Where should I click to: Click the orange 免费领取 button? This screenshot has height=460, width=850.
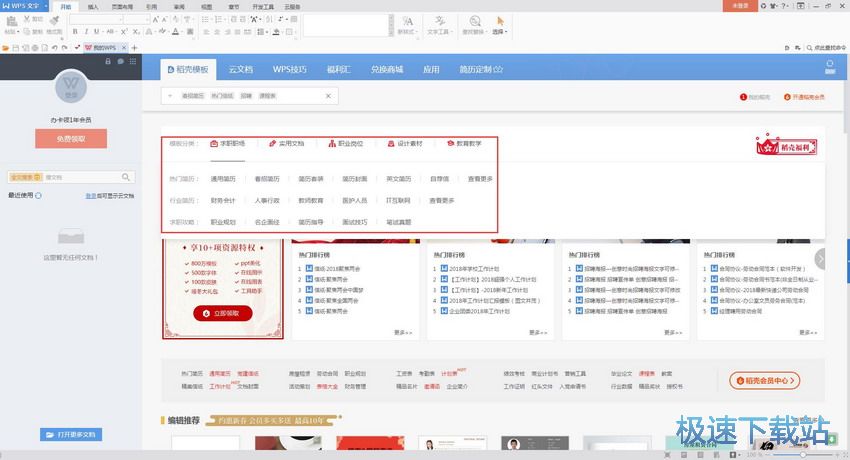(x=71, y=139)
